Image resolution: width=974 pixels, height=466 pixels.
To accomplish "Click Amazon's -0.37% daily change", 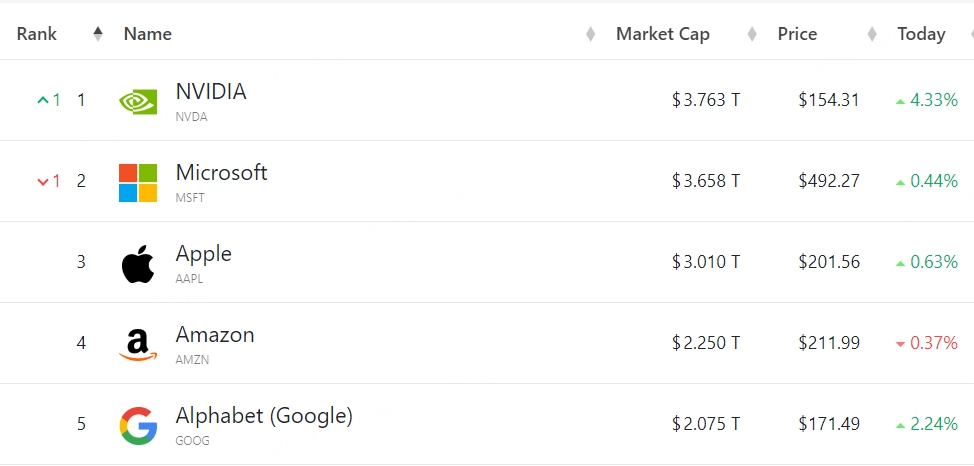I will pos(933,343).
